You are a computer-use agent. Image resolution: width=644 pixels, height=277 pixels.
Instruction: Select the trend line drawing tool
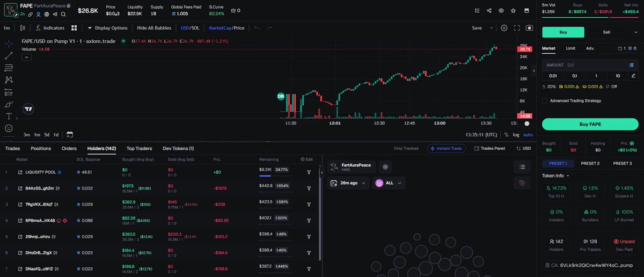tap(9, 56)
